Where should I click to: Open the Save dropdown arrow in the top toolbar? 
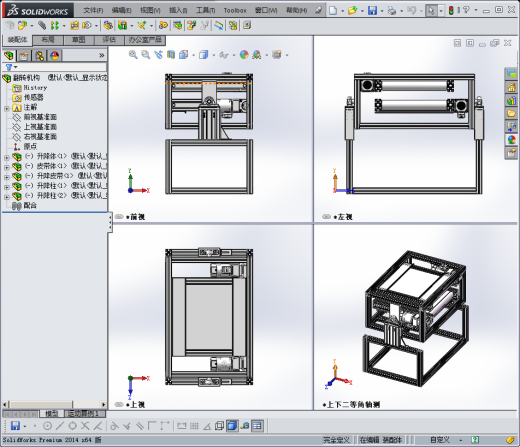(x=382, y=11)
